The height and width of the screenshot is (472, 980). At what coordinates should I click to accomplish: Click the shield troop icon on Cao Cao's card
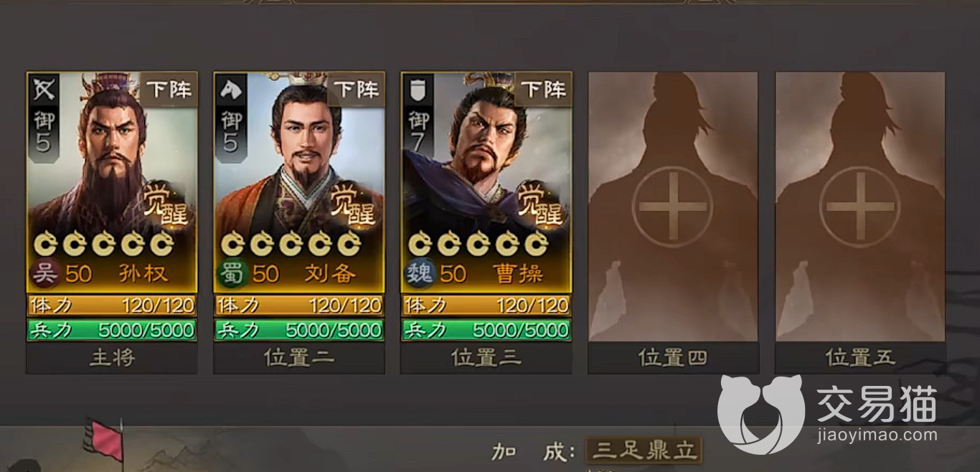pos(418,89)
